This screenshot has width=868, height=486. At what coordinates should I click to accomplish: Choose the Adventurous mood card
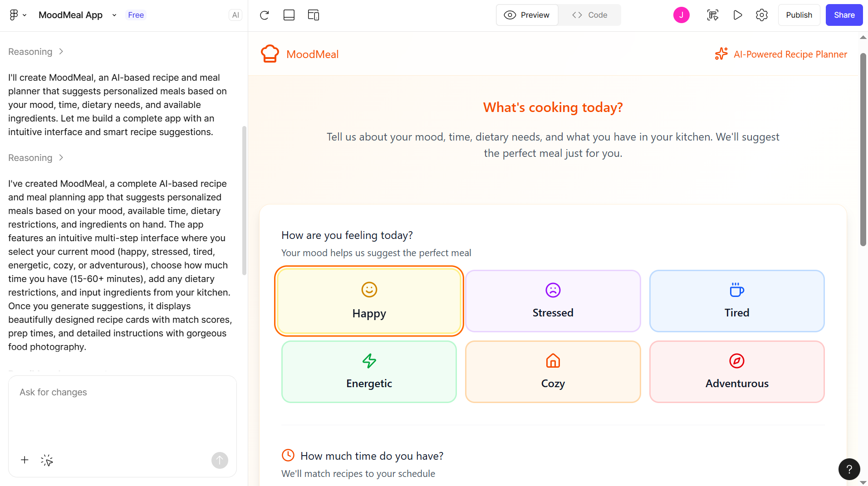click(736, 372)
